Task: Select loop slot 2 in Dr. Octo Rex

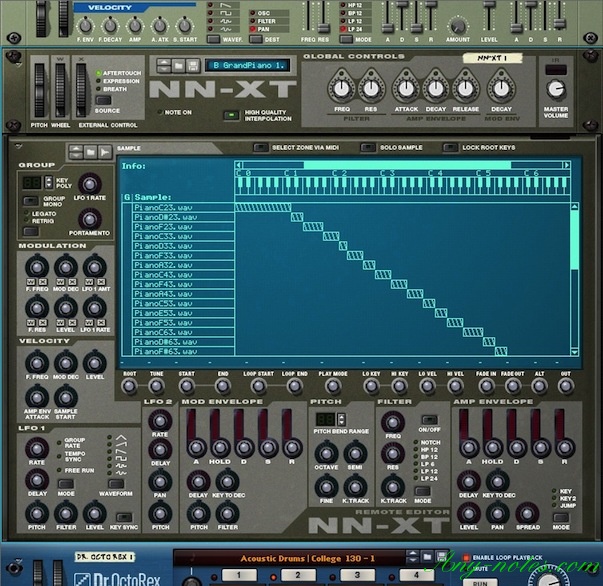Action: (x=298, y=575)
